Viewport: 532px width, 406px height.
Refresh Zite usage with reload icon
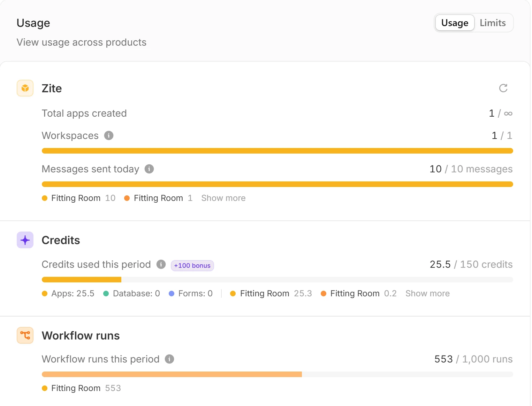click(x=503, y=88)
